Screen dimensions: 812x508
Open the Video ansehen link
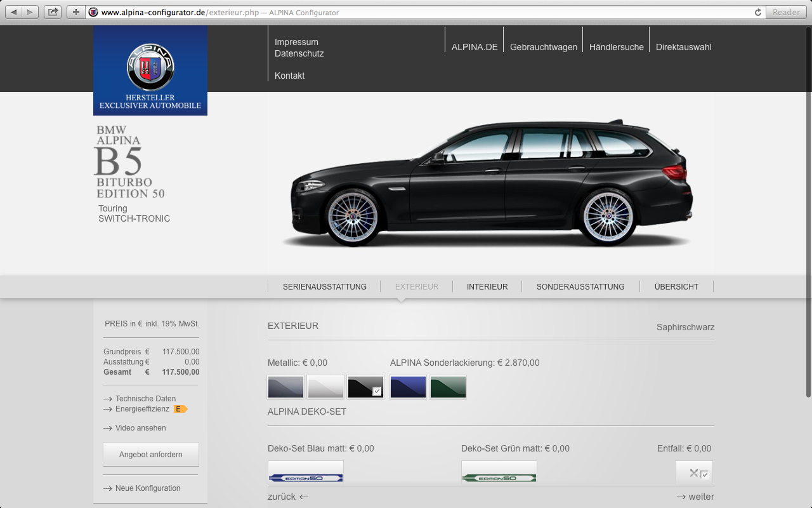(x=140, y=428)
